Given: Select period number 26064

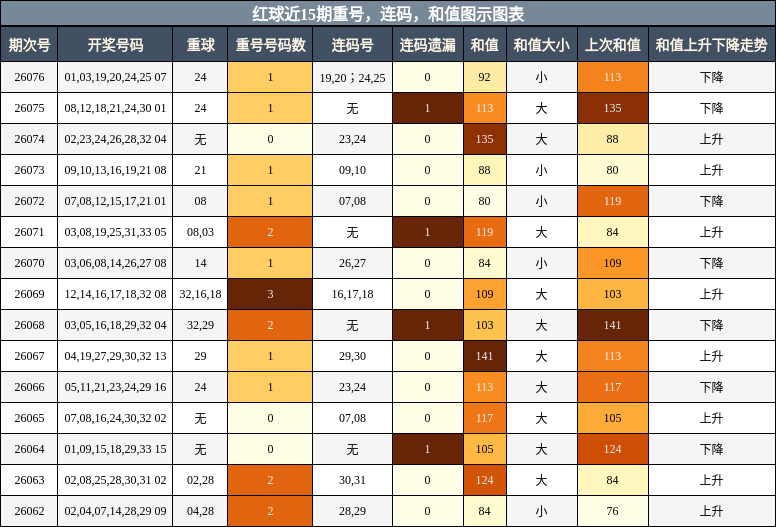Looking at the screenshot, I should point(29,449).
